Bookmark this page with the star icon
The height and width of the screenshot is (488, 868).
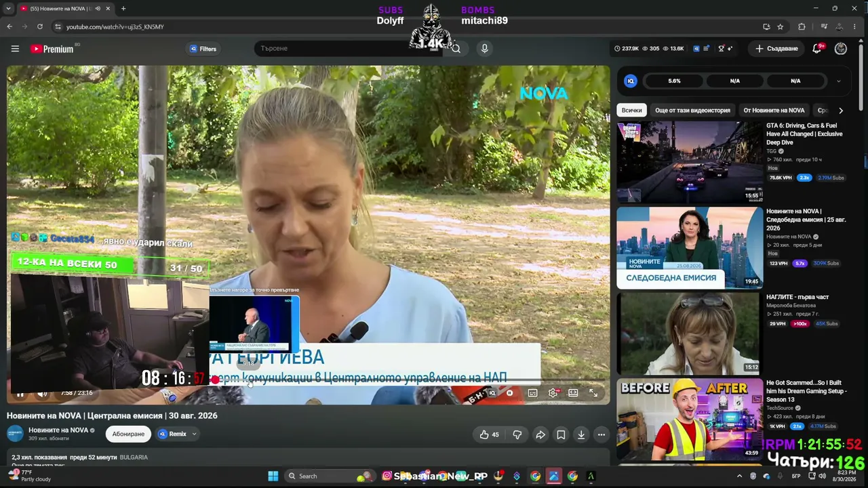781,26
